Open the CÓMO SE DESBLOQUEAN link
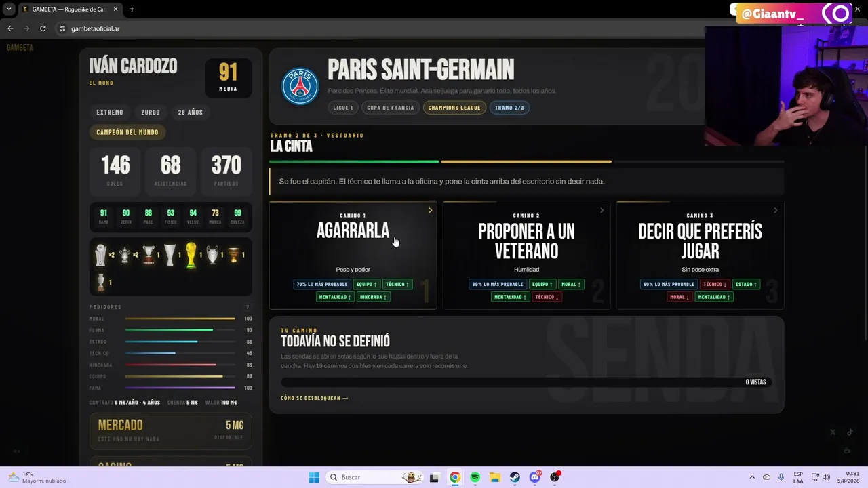 315,398
